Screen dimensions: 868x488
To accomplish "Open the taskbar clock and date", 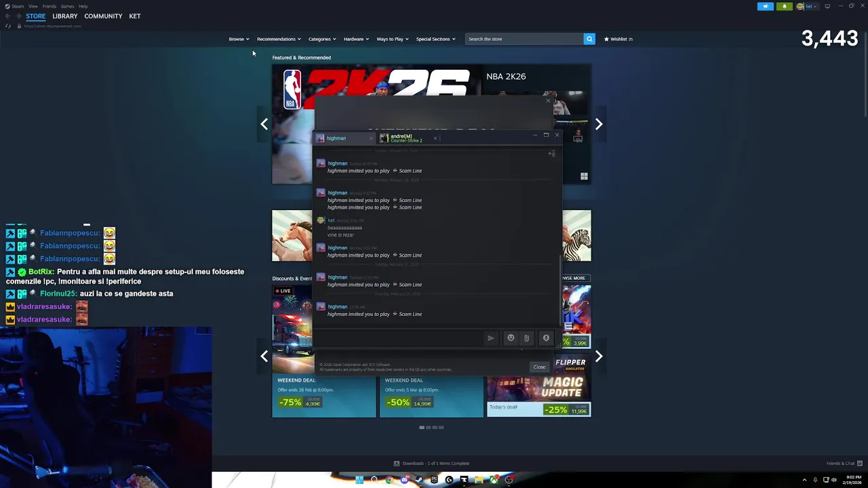I will tap(854, 480).
